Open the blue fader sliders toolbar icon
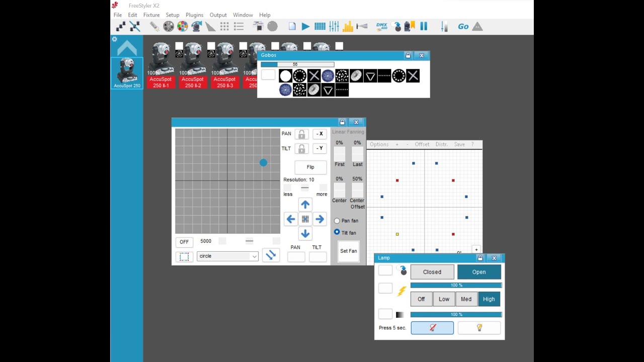Viewport: 644px width, 362px height. pyautogui.click(x=334, y=27)
